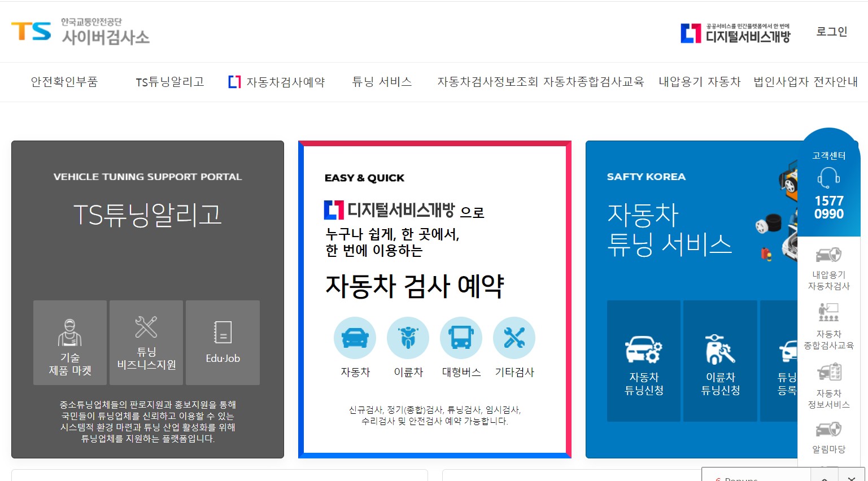Screen dimensions: 868x481
Task: Open the TS튜닝알리고 menu
Action: 170,82
